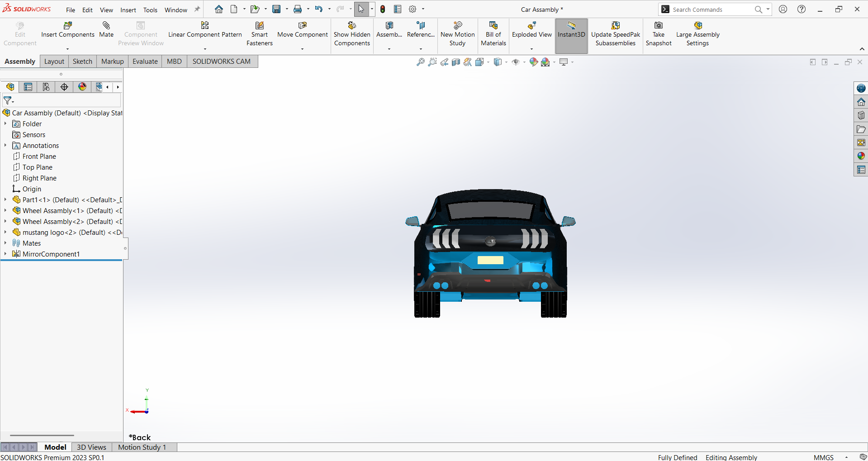Viewport: 868px width, 461px height.
Task: Click the Save icon
Action: pos(276,9)
